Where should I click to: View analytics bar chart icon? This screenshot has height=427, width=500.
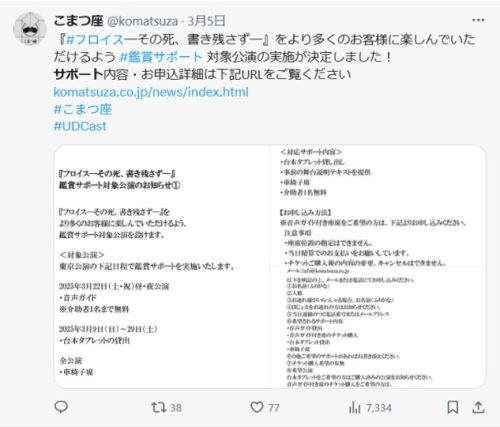(355, 407)
